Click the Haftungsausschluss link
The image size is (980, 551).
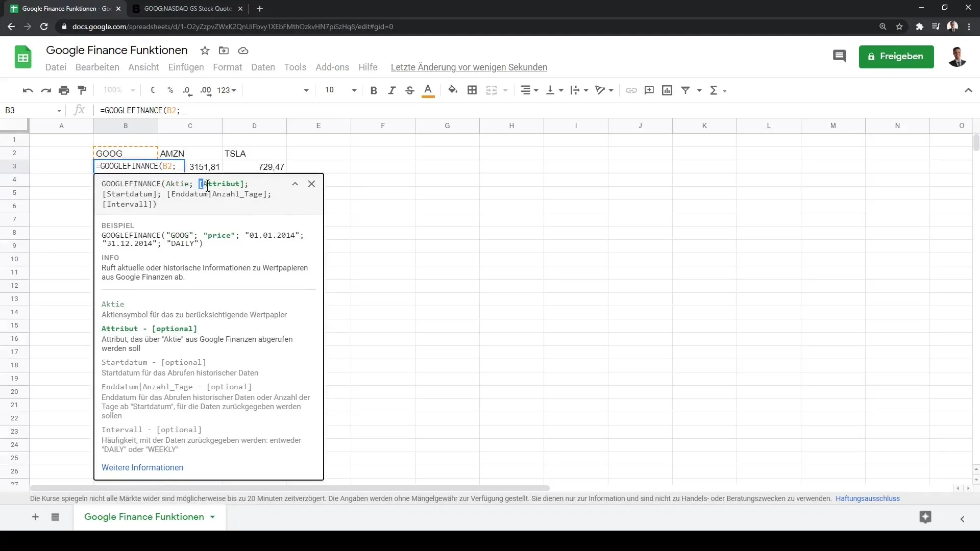(x=868, y=499)
